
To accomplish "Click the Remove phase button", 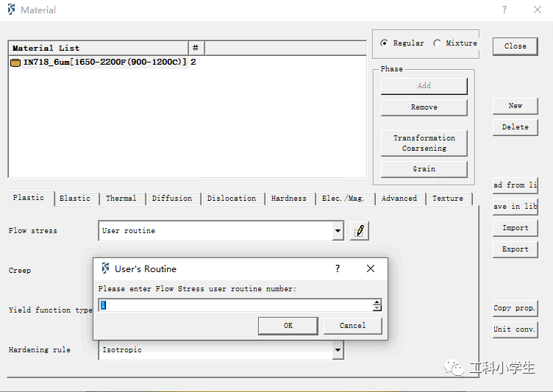I will coord(424,107).
